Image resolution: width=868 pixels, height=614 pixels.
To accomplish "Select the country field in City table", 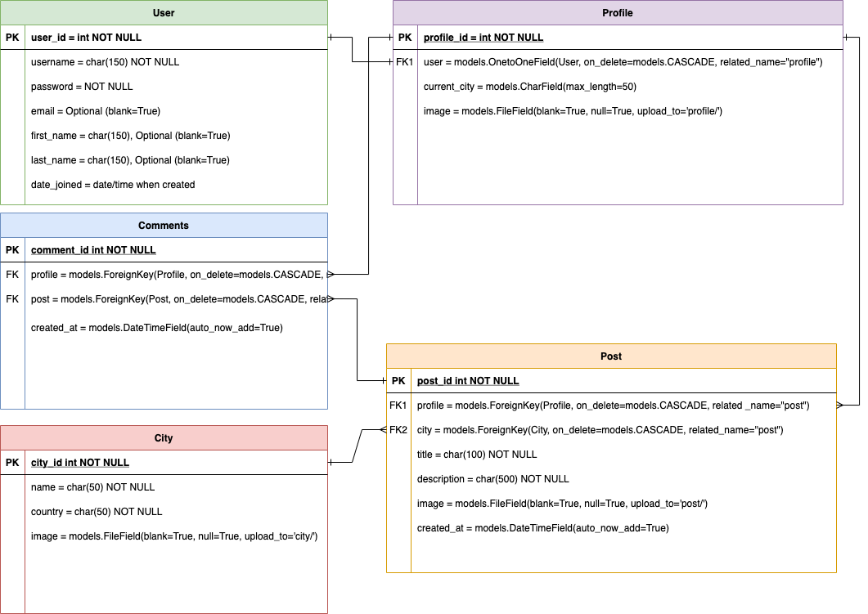I will point(97,512).
